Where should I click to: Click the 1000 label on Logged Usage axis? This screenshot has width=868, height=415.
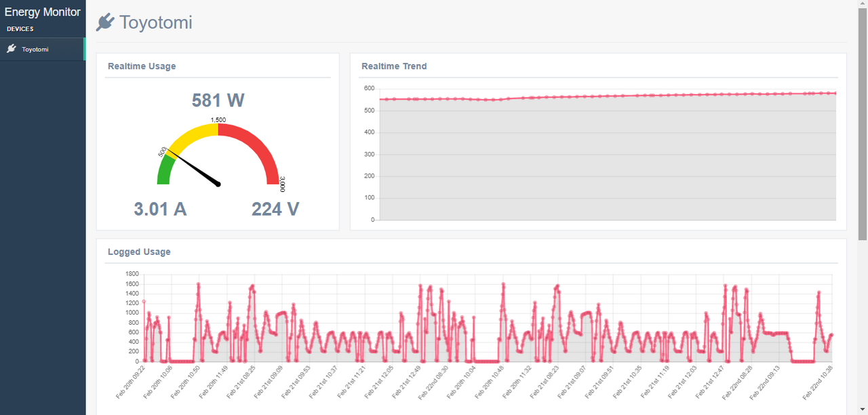[132, 313]
